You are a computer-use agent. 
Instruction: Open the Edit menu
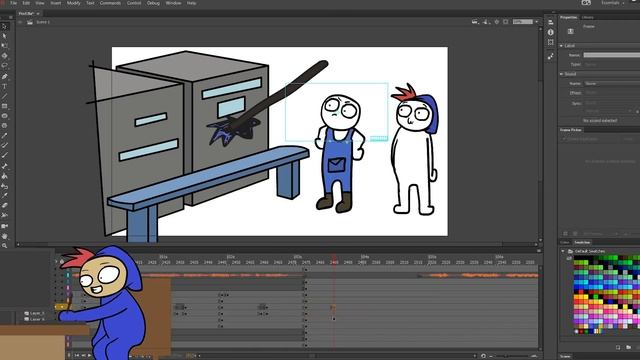pyautogui.click(x=26, y=3)
